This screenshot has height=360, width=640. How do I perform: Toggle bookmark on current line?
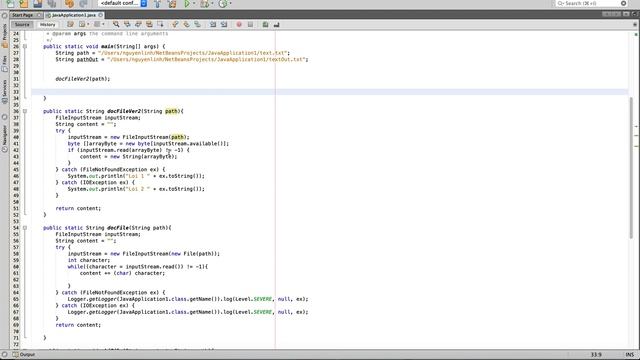[198, 24]
